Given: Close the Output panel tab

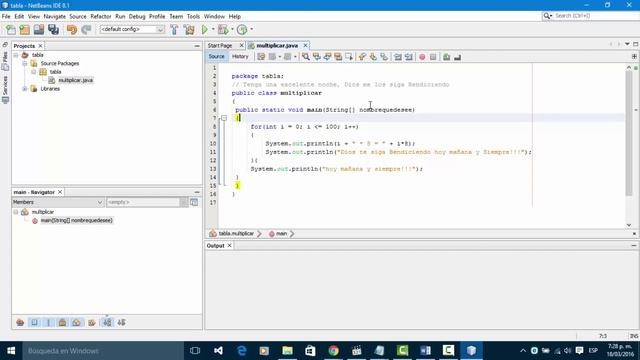Looking at the screenshot, I should (229, 245).
